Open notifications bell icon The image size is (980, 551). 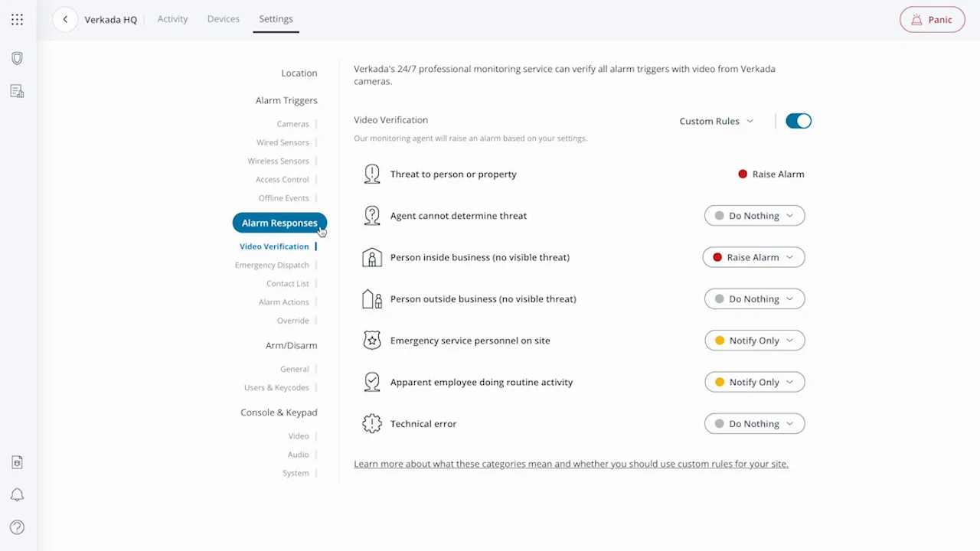coord(17,495)
